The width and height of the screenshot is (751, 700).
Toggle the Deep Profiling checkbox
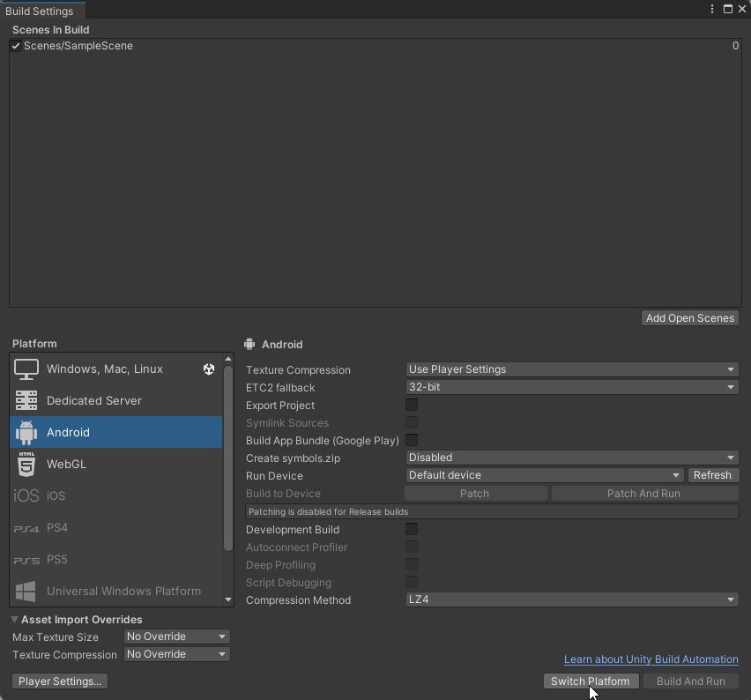[x=412, y=564]
